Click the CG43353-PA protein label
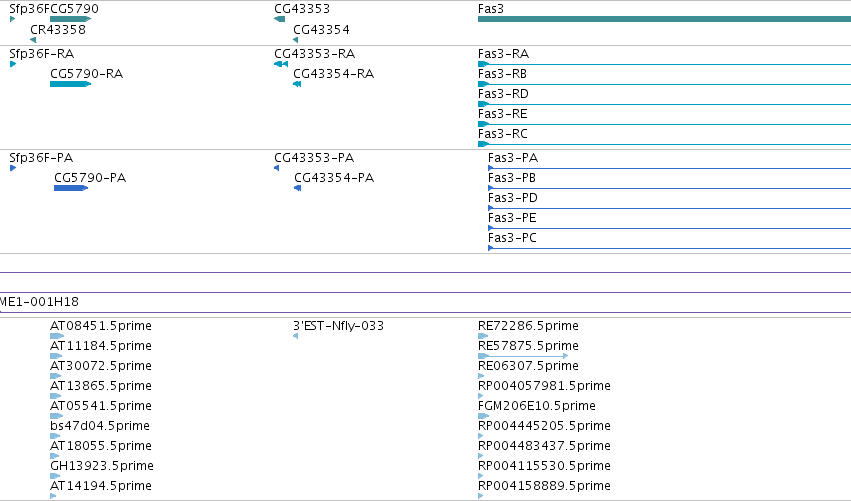851x501 pixels. (x=314, y=158)
